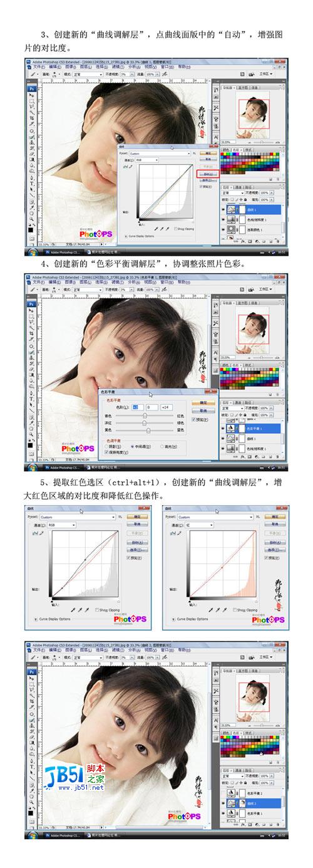The image size is (313, 868).
Task: Click black point eyedropper in 红 channel curves dialog
Action: pos(211,610)
